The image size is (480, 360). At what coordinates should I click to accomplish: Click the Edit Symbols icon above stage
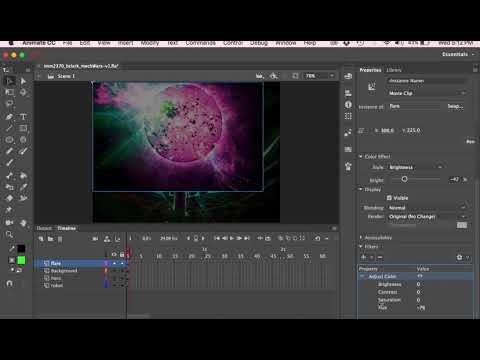point(274,76)
